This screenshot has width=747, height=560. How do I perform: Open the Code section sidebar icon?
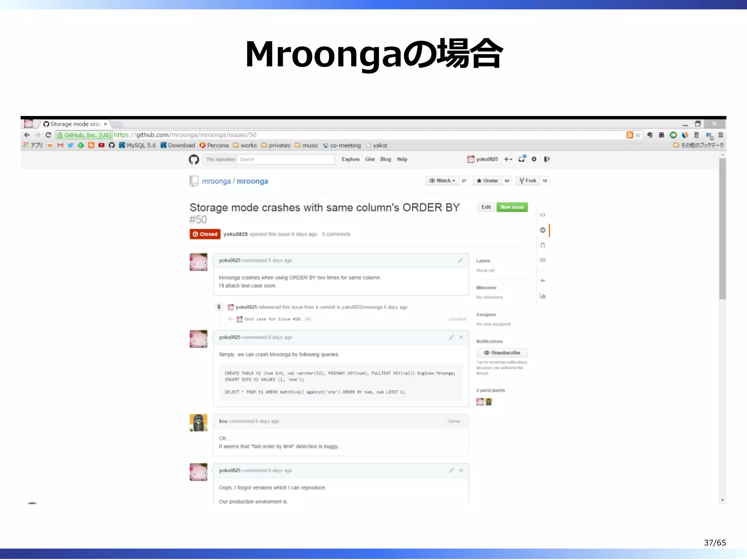point(543,215)
